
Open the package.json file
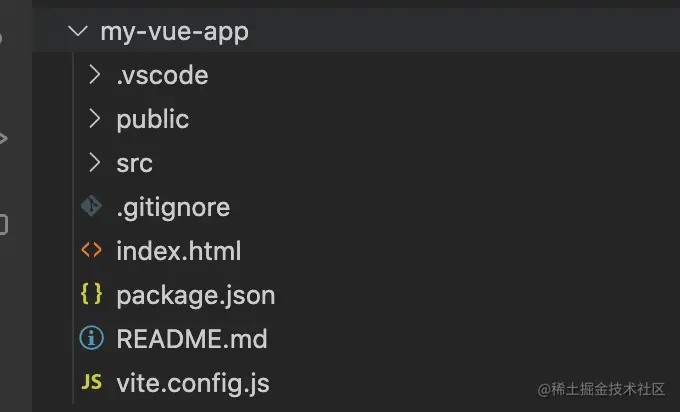pyautogui.click(x=195, y=295)
